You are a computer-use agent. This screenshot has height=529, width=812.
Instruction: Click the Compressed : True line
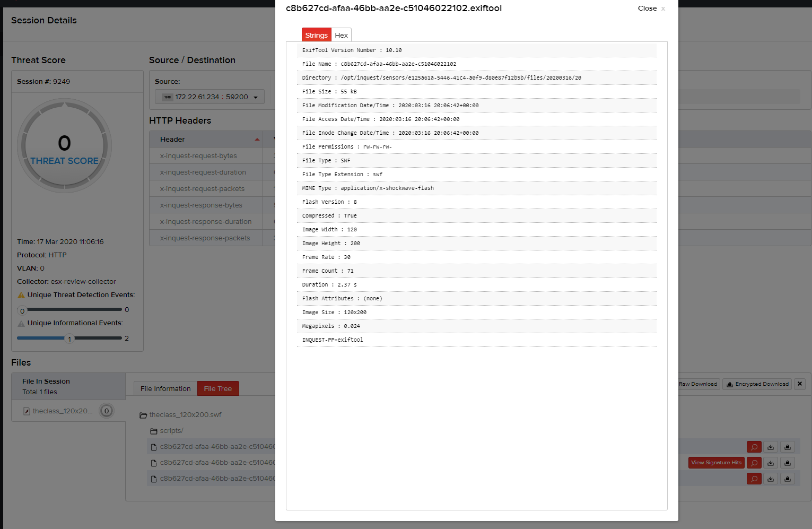click(477, 216)
